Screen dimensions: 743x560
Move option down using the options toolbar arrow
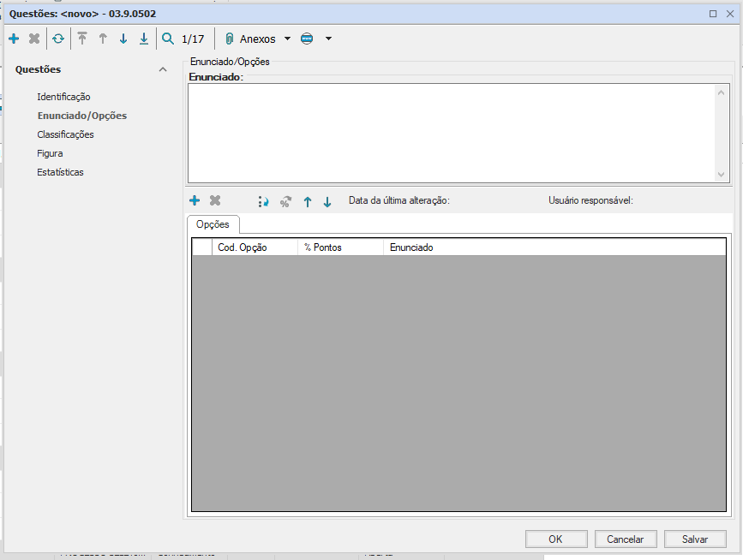pyautogui.click(x=327, y=202)
